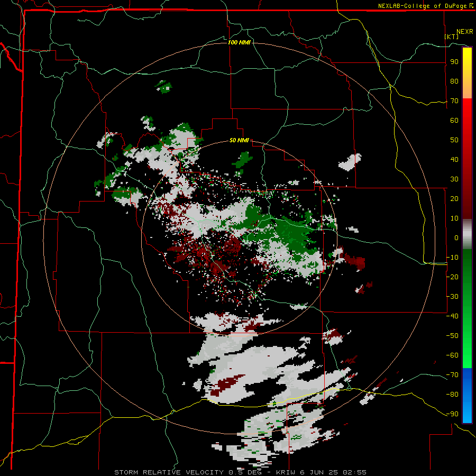Click the 30 value on the velocity scale
This screenshot has width=476, height=476.
coord(454,179)
